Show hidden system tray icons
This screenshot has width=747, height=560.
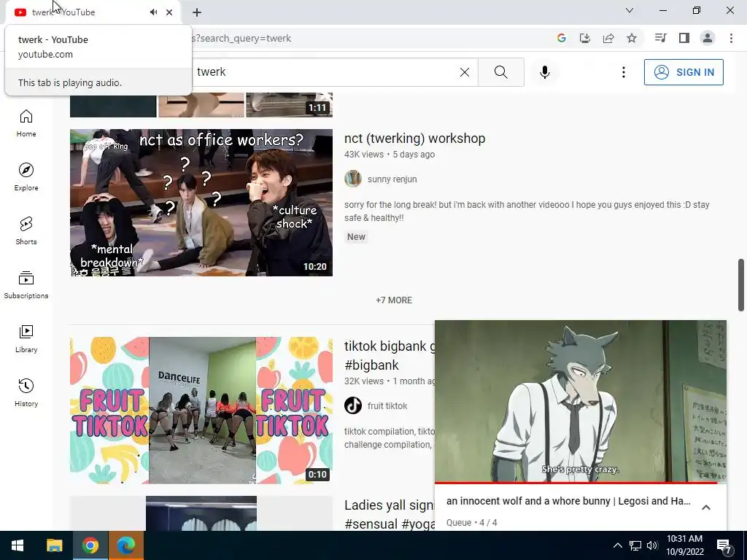click(x=617, y=545)
